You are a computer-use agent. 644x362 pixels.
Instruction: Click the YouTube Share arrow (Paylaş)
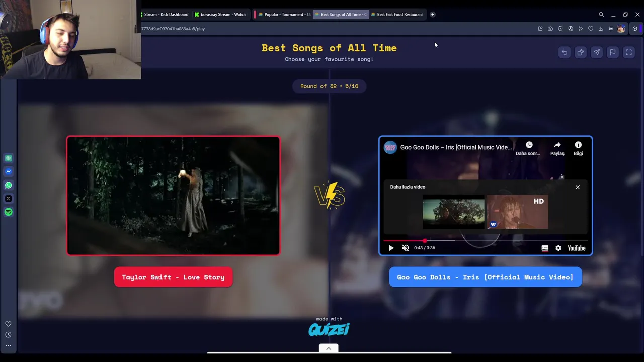[x=557, y=148]
